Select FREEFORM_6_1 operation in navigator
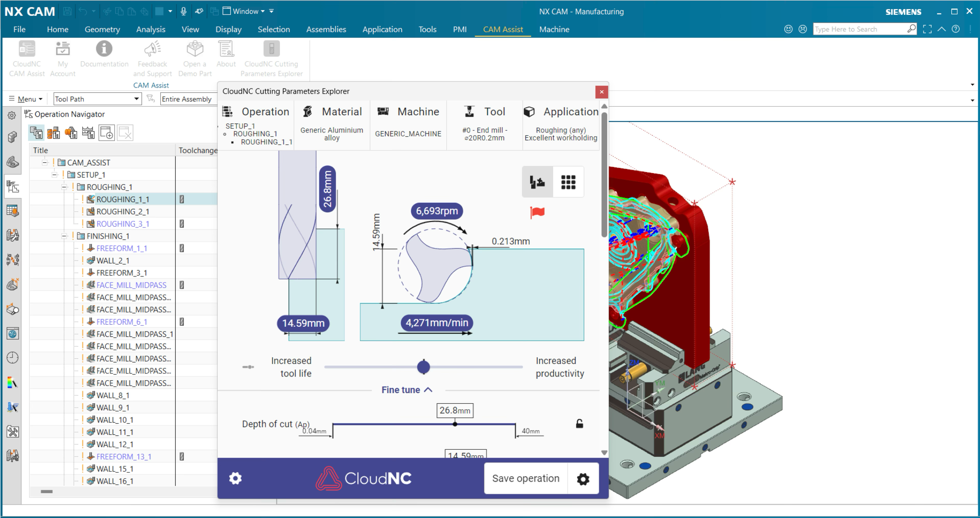 point(122,322)
